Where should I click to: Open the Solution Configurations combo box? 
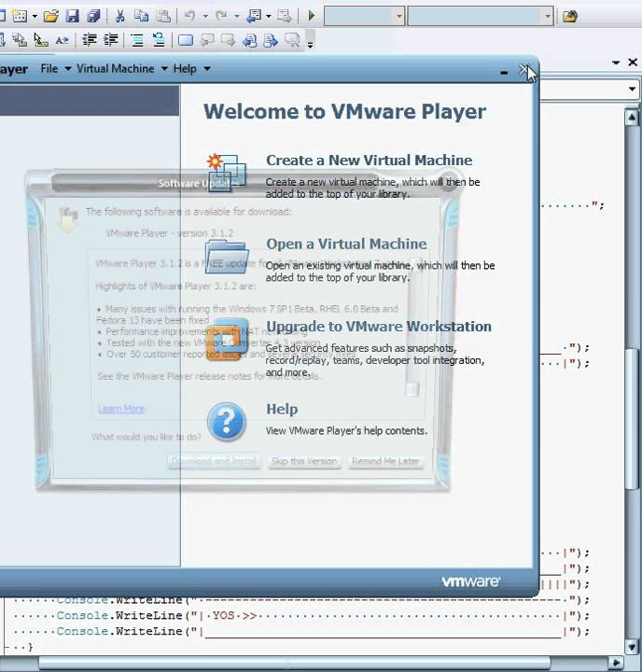[x=364, y=16]
